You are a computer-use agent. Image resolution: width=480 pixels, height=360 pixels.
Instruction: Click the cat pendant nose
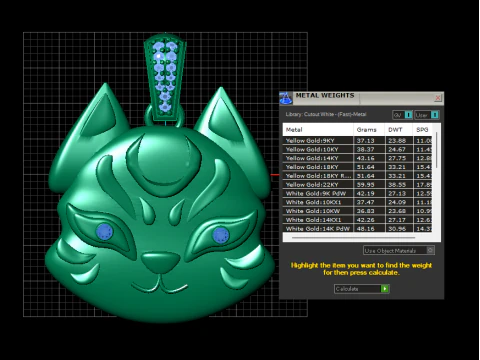click(161, 262)
